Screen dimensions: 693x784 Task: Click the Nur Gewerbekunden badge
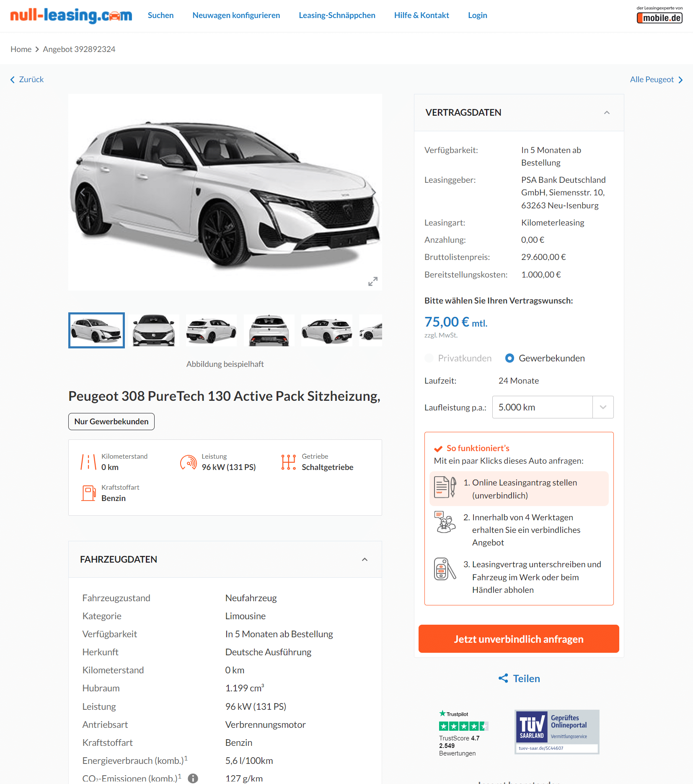[111, 421]
